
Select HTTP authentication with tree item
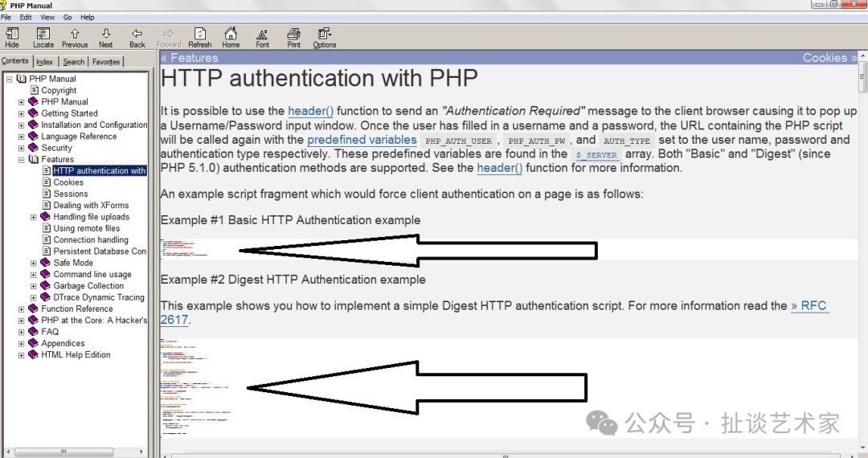tap(100, 171)
